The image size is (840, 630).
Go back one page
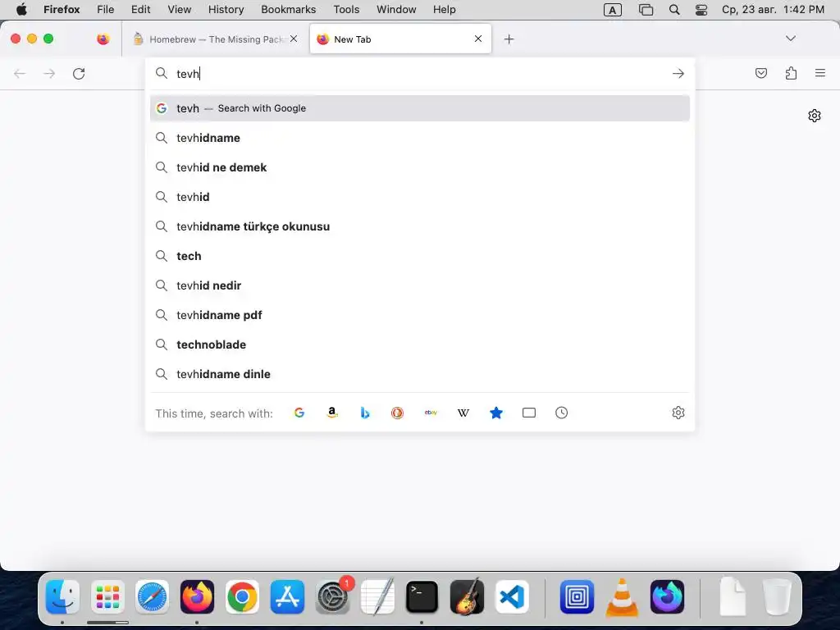click(x=20, y=73)
